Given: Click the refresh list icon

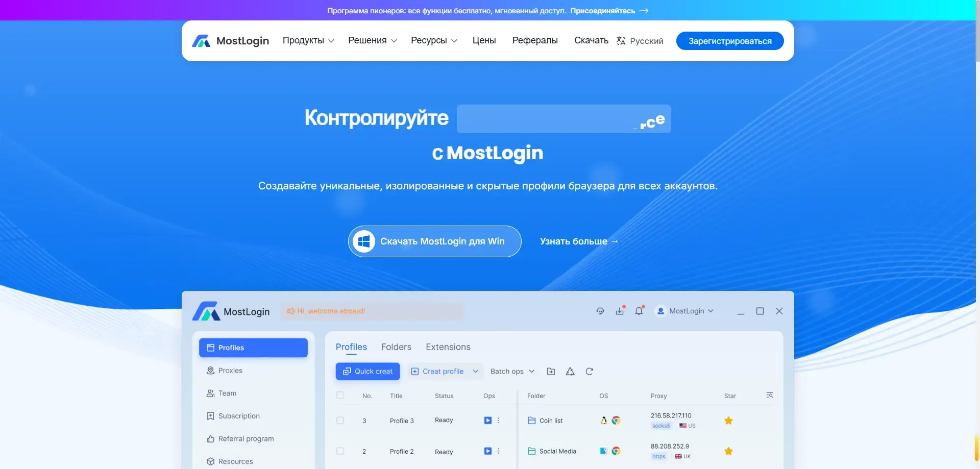Looking at the screenshot, I should [x=590, y=372].
